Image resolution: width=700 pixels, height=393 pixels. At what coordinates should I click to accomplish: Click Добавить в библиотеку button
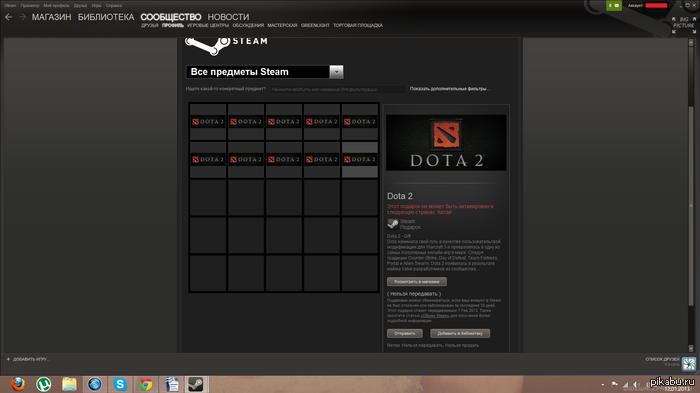click(x=460, y=334)
